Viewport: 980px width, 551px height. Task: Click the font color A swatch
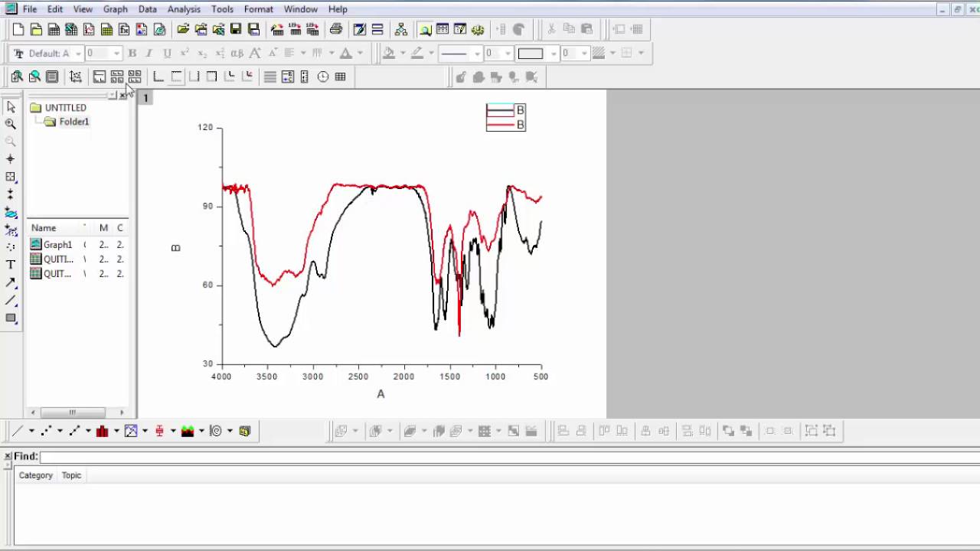[x=346, y=54]
